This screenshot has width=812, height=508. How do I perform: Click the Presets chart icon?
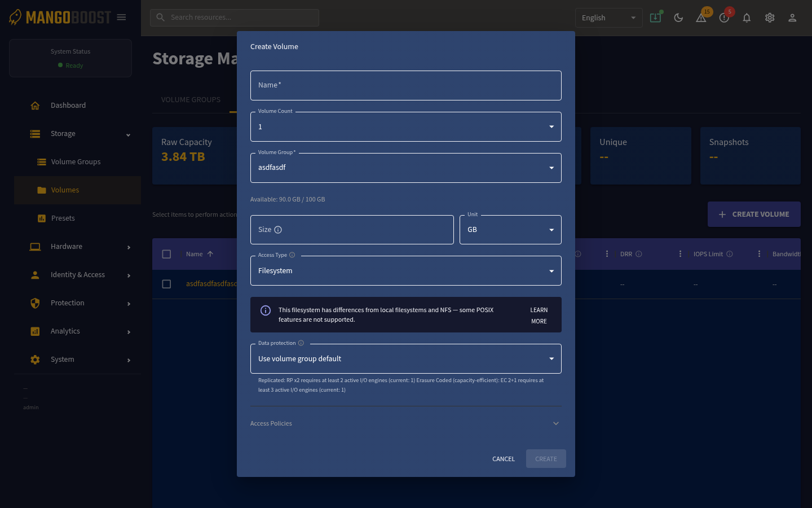coord(42,218)
